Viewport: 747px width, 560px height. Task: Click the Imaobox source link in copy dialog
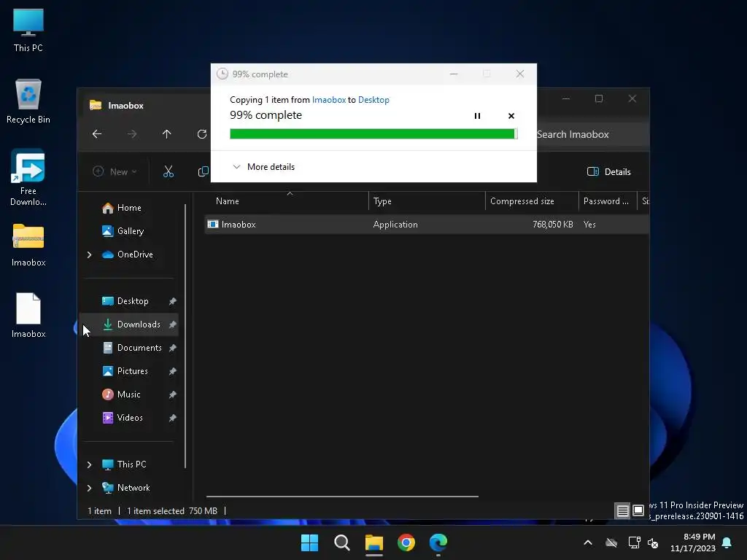(x=329, y=99)
